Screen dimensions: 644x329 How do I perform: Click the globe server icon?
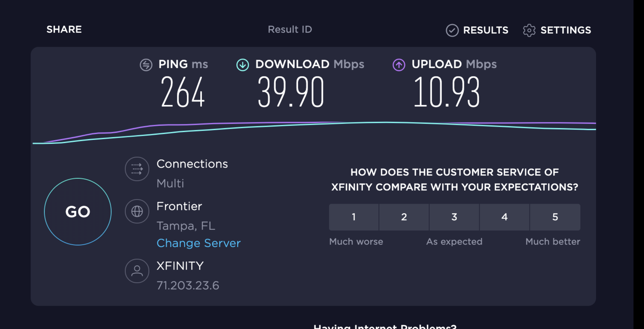[x=137, y=211]
